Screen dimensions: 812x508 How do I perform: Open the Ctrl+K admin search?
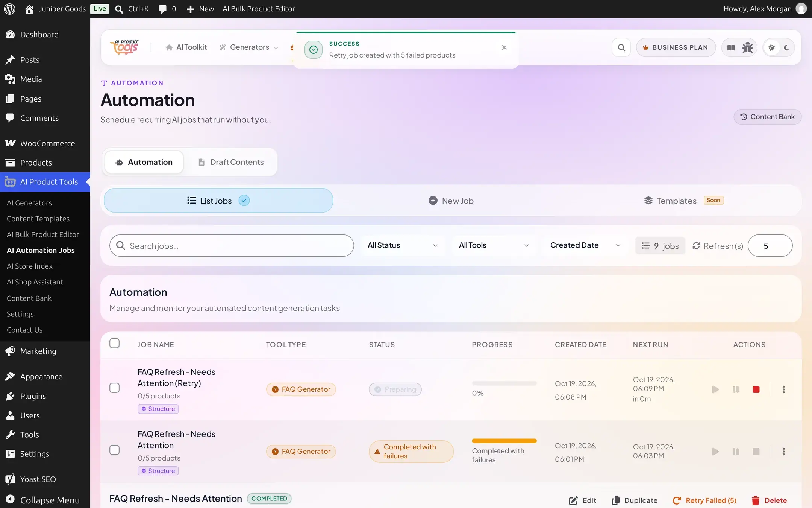[x=132, y=9]
